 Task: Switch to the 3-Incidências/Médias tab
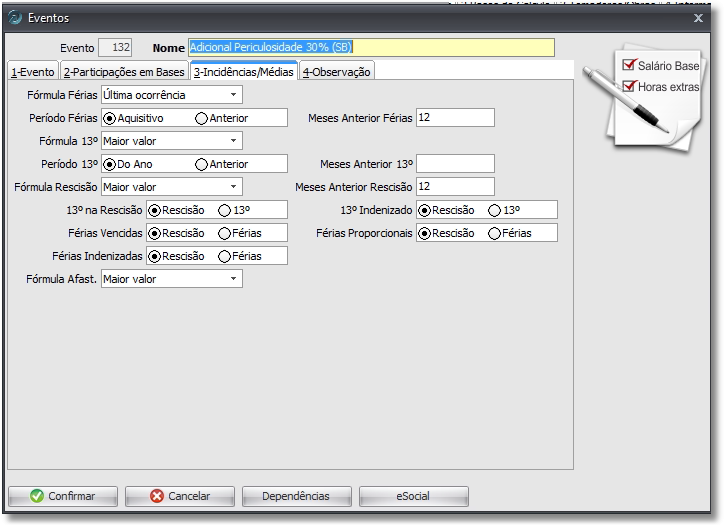point(244,71)
